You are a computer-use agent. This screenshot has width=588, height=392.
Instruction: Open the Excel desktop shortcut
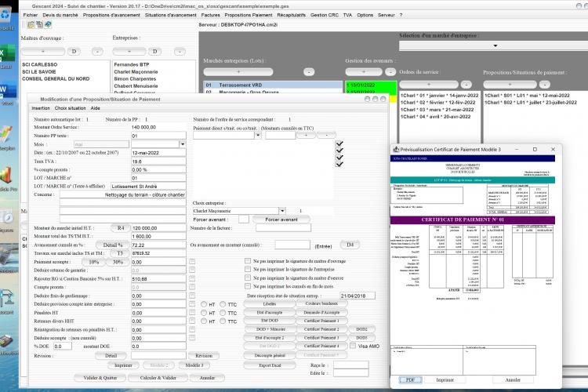(x=6, y=56)
